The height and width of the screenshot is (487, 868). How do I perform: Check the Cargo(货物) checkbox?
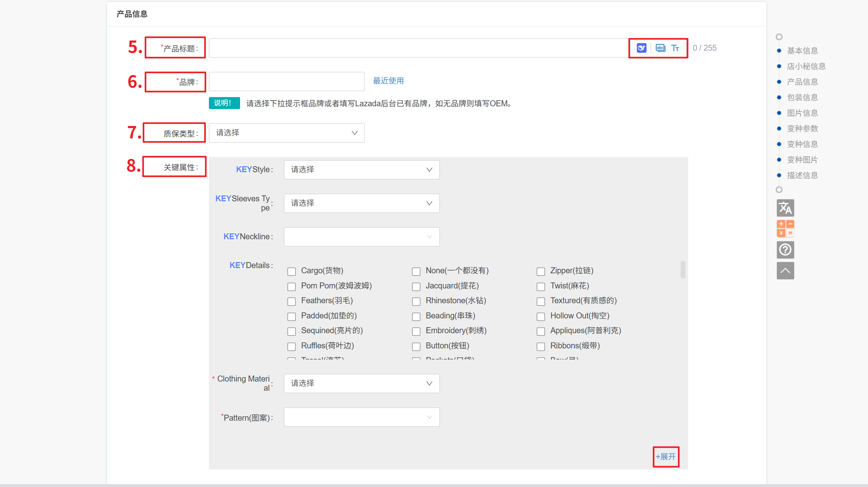coord(292,271)
